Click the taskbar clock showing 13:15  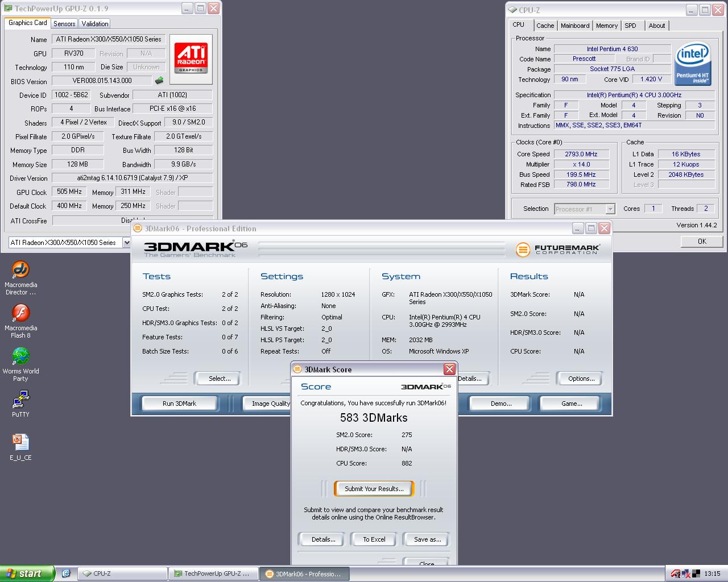[x=712, y=574]
